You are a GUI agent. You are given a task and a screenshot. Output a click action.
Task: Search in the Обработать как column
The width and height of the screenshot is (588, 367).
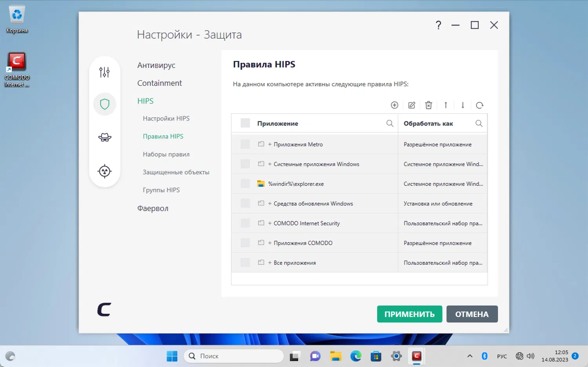coord(479,123)
